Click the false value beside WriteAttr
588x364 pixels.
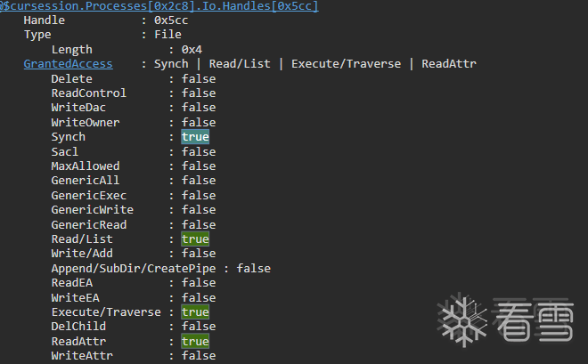199,356
